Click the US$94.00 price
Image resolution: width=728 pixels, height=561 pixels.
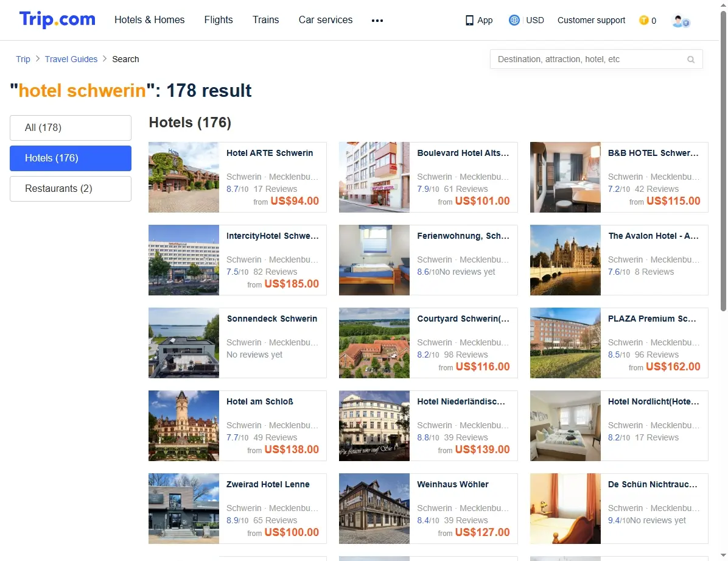[295, 201]
